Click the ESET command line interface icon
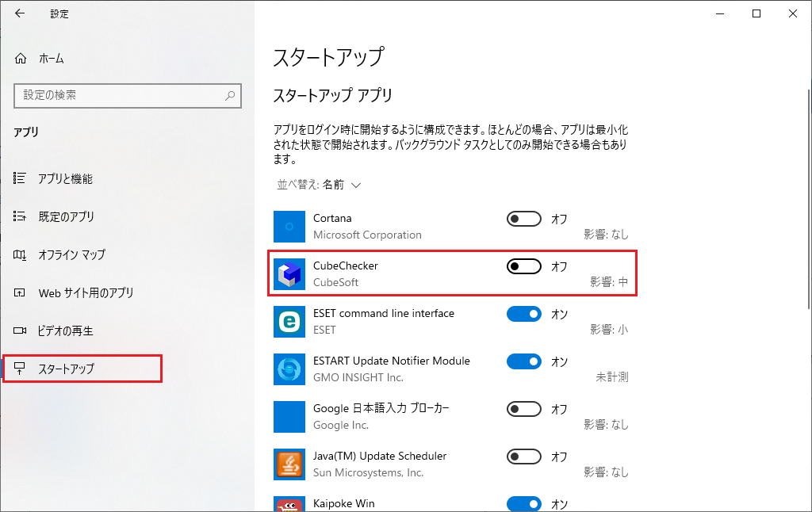The height and width of the screenshot is (512, 812). (289, 322)
